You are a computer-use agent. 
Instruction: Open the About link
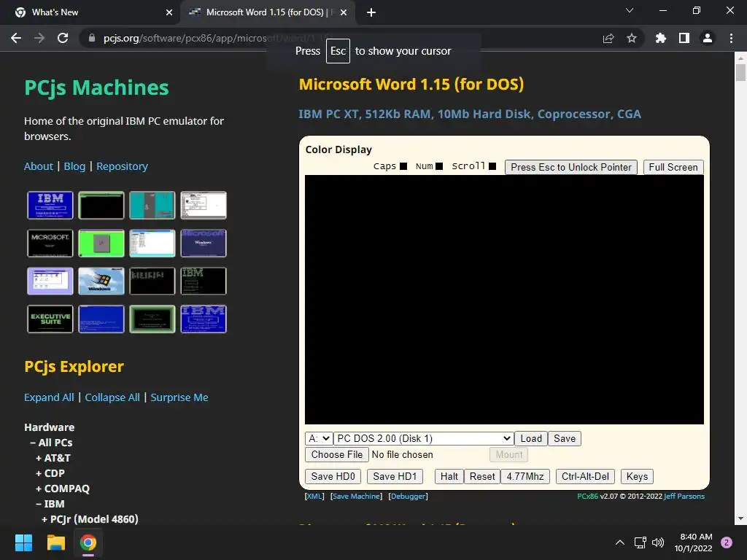click(39, 166)
